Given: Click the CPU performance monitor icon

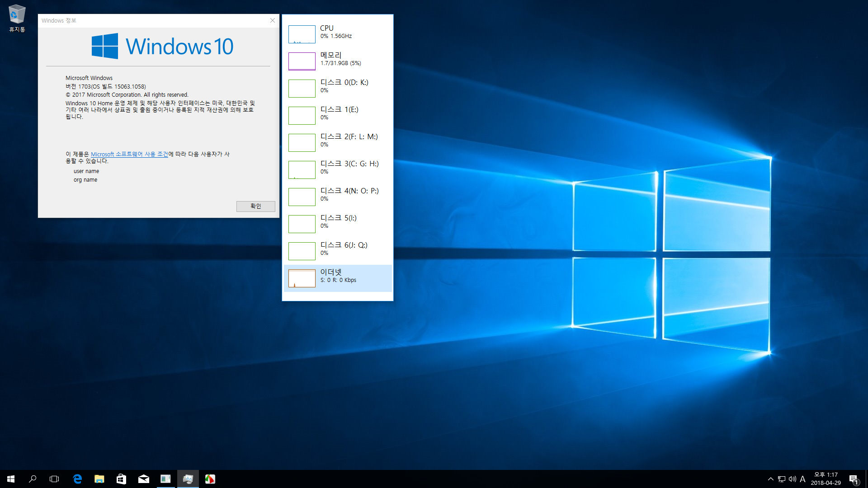Looking at the screenshot, I should (x=300, y=33).
